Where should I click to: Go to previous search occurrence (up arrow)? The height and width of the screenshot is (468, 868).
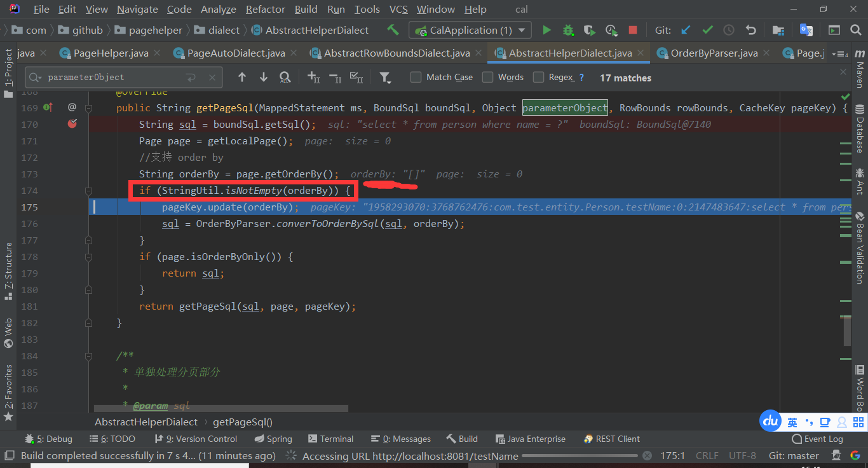(241, 77)
